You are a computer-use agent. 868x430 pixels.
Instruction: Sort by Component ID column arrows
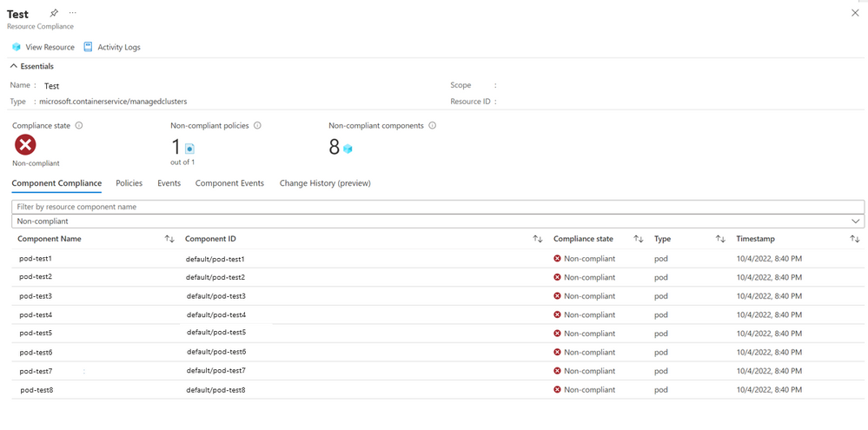[538, 239]
